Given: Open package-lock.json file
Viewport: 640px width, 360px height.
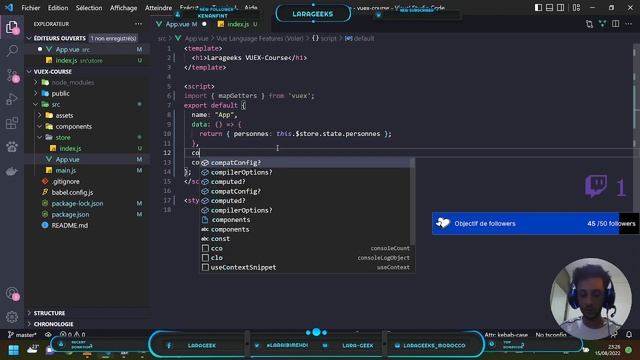Looking at the screenshot, I should pos(77,203).
